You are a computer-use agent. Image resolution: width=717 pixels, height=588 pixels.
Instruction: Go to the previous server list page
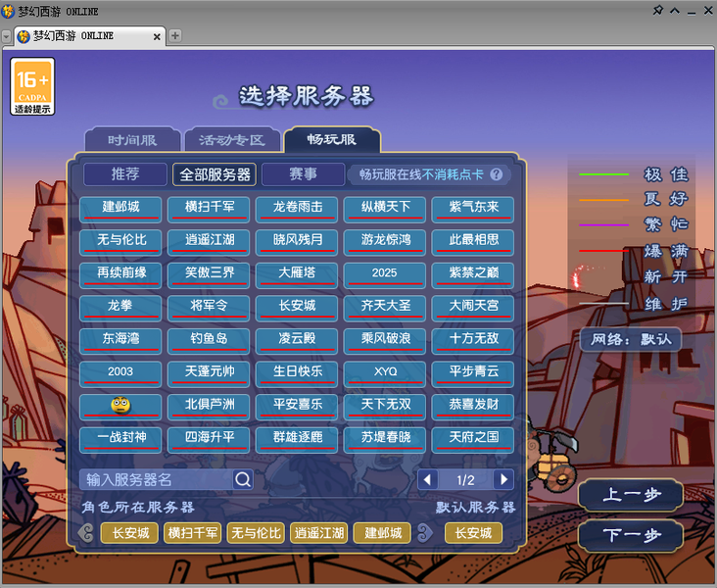(x=427, y=479)
